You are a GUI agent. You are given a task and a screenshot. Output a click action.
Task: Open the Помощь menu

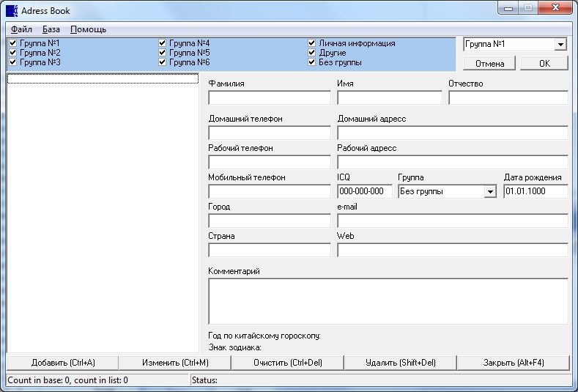[x=88, y=29]
